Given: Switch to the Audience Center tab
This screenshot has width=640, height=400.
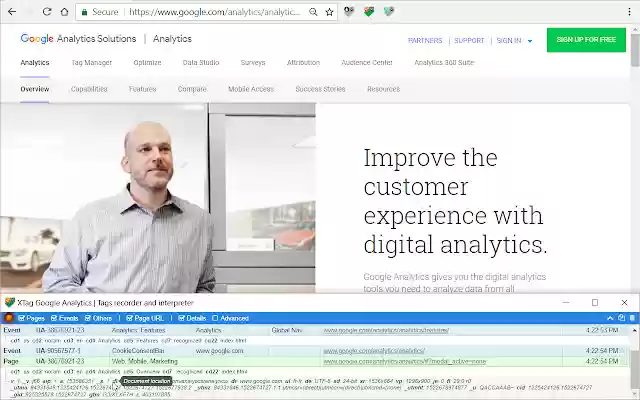Looking at the screenshot, I should pos(367,63).
